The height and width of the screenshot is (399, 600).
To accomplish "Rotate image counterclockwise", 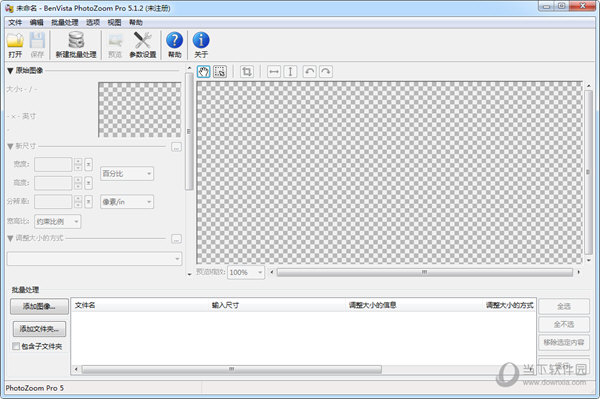I will pyautogui.click(x=310, y=72).
